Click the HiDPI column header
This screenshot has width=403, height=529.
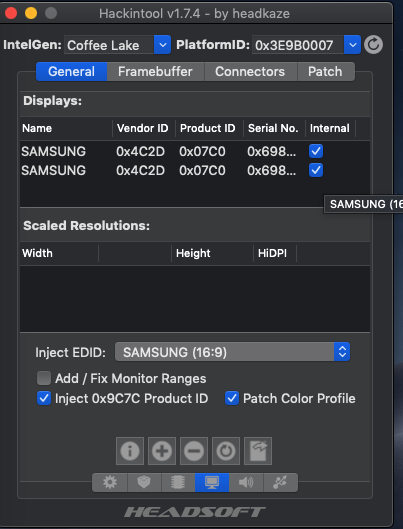point(275,253)
